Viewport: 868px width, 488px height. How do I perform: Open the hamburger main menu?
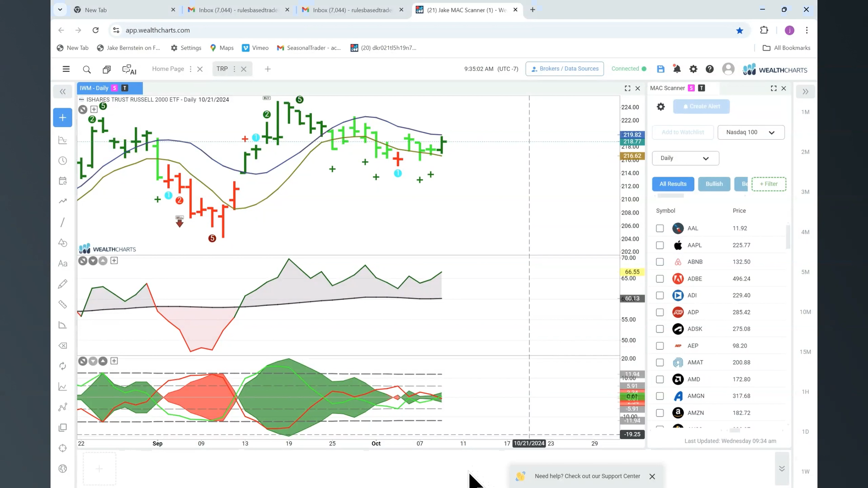tap(66, 69)
